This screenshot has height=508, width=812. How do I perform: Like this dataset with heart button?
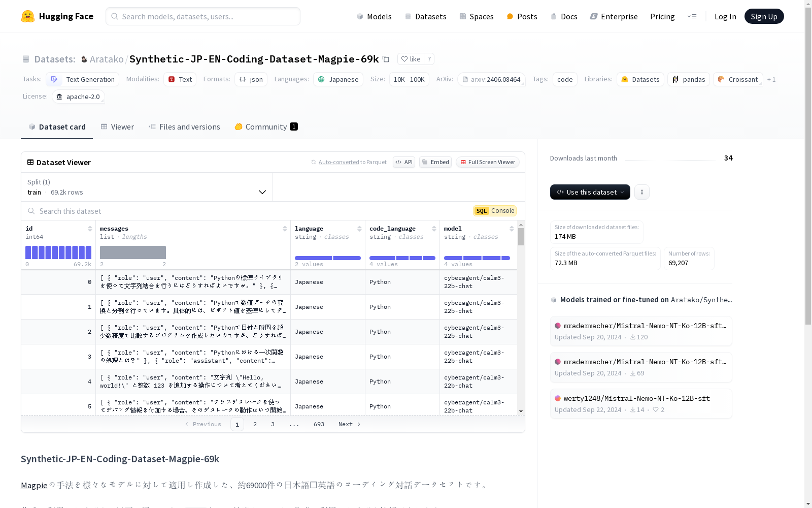(411, 59)
